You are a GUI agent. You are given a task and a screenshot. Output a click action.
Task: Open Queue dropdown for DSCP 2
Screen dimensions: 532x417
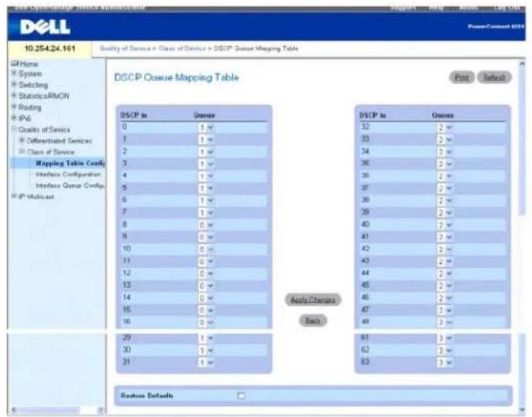[206, 152]
